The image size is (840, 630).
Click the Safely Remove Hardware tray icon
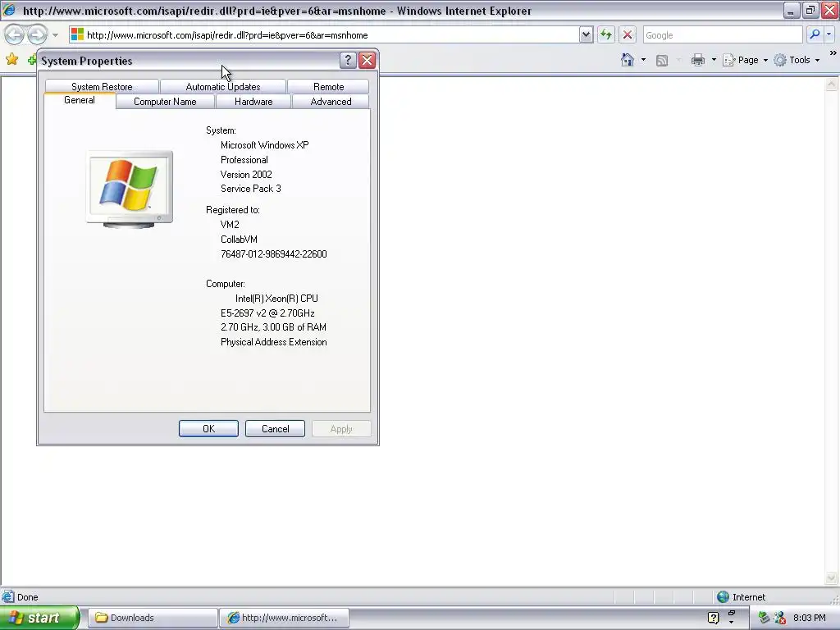(x=765, y=618)
